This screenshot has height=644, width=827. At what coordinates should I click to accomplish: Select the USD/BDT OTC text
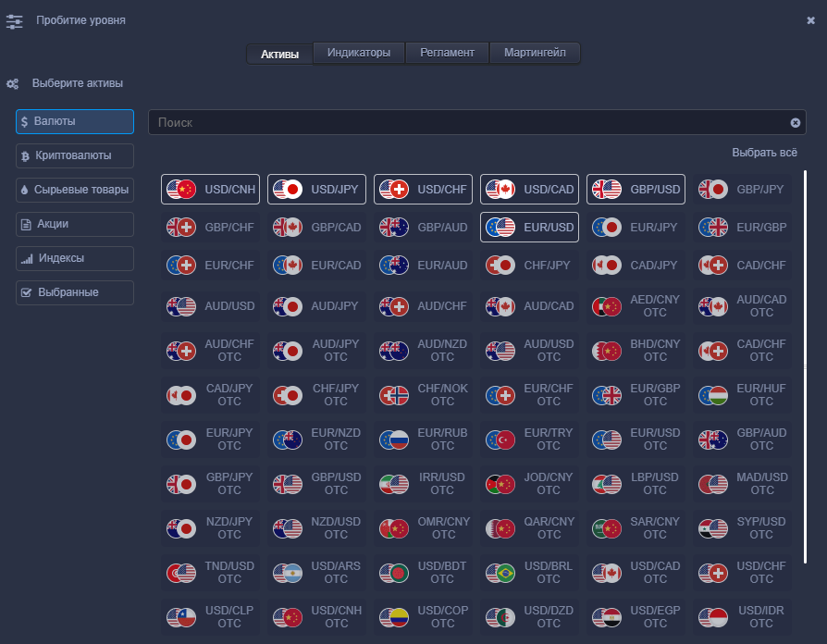click(x=442, y=573)
